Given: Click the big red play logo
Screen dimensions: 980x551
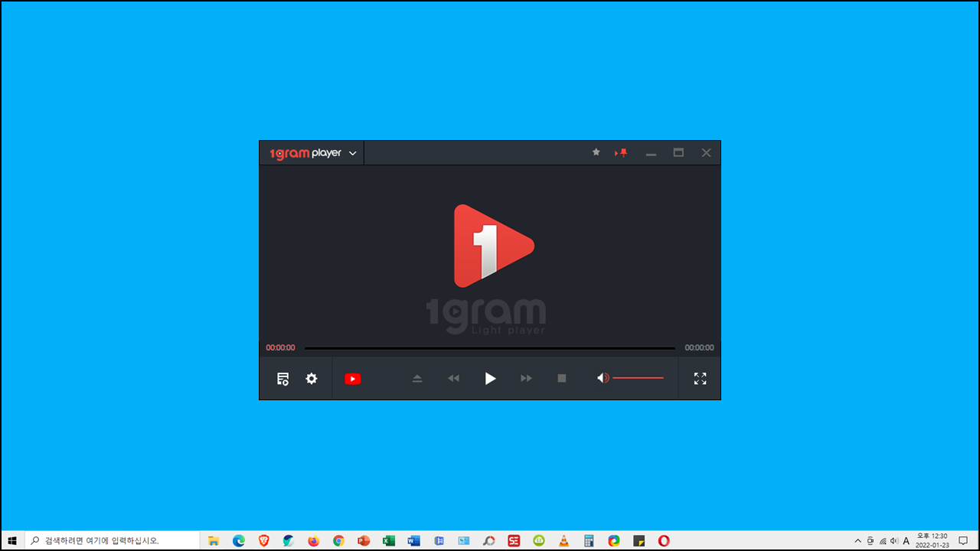Looking at the screenshot, I should coord(493,246).
